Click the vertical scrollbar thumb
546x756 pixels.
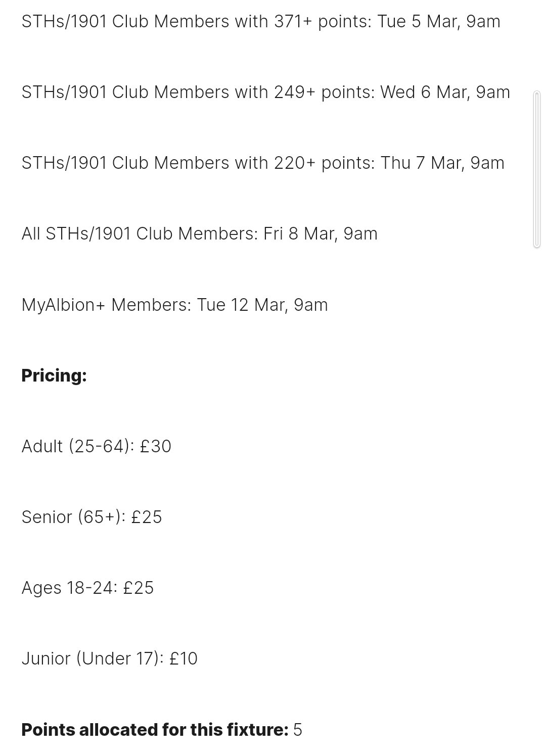537,169
